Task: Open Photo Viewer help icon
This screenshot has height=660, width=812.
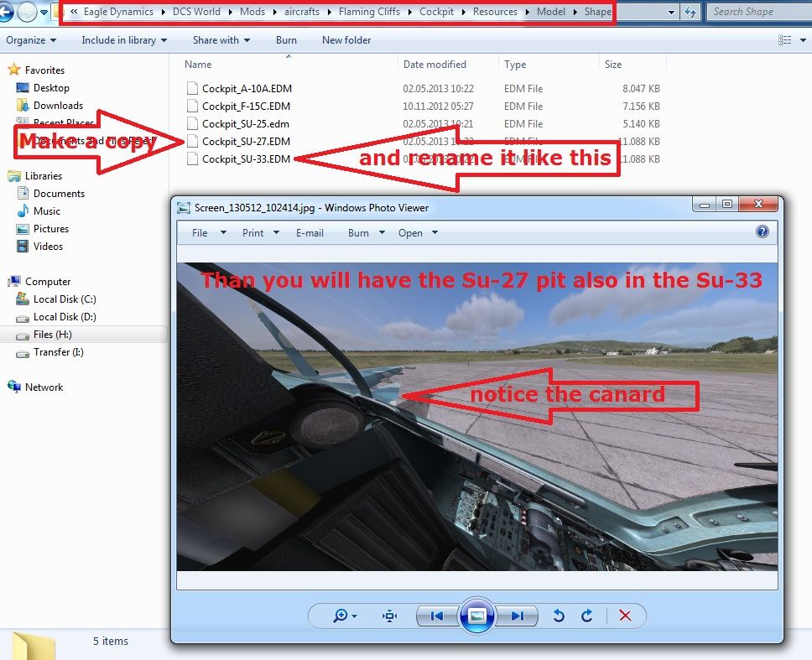Action: click(763, 232)
